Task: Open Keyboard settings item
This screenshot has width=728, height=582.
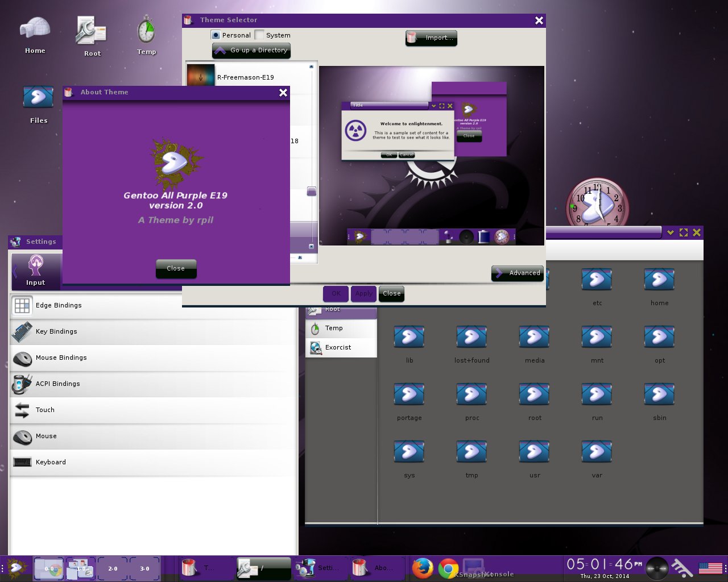Action: [x=152, y=463]
